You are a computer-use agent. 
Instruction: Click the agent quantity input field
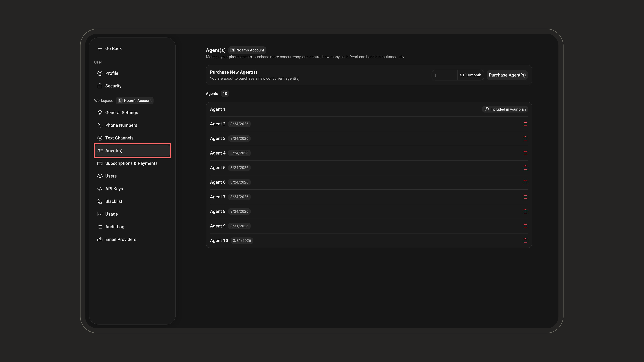click(444, 75)
